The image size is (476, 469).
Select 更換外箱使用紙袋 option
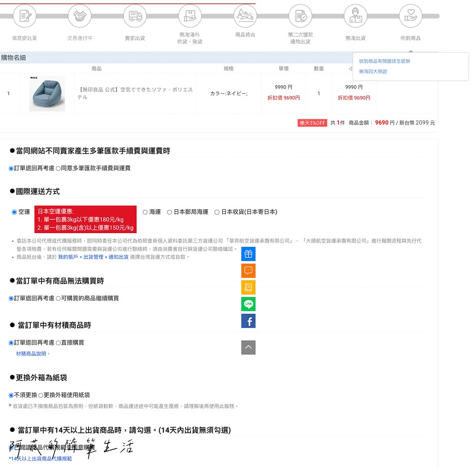(x=40, y=395)
